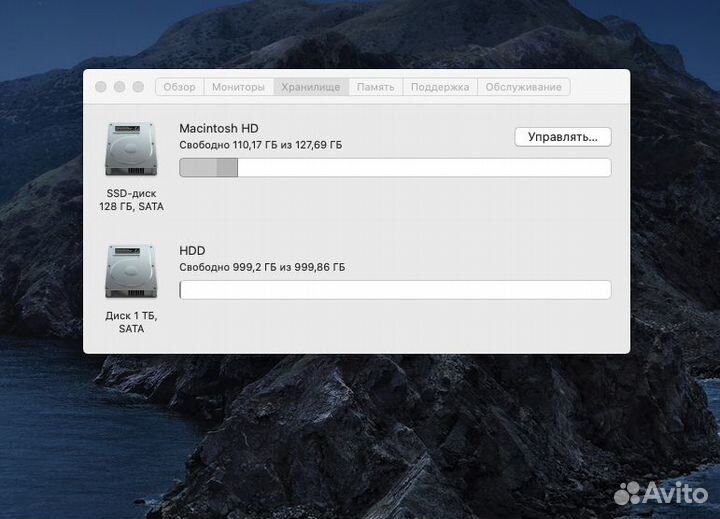Click the Управлять... button

[563, 137]
